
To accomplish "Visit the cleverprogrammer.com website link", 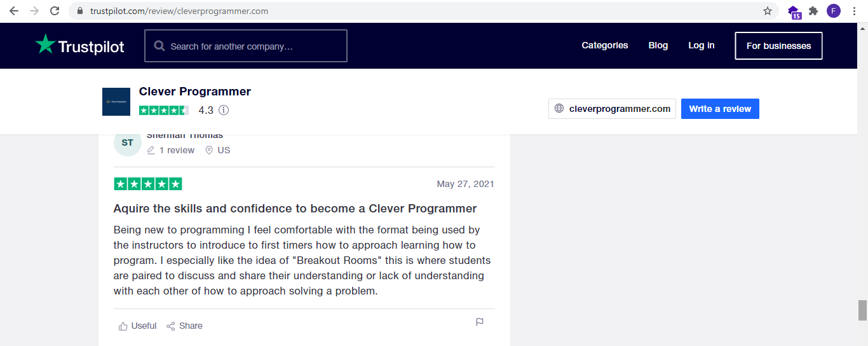I will 613,109.
